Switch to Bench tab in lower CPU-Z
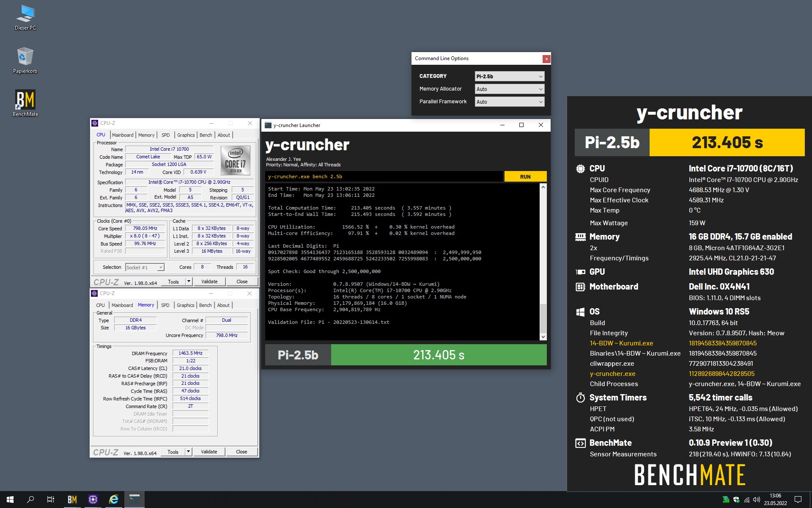The image size is (812, 508). tap(206, 305)
